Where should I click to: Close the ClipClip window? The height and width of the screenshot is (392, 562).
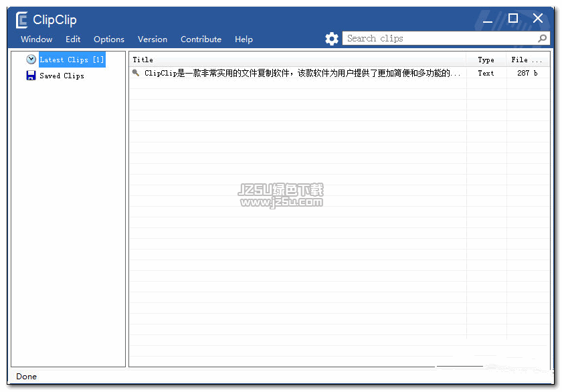pos(538,18)
